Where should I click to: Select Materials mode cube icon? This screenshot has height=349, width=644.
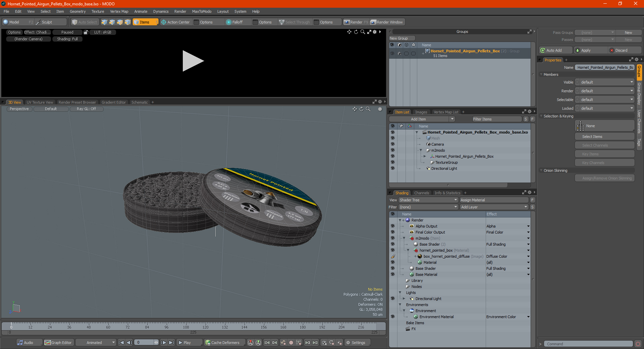point(127,22)
